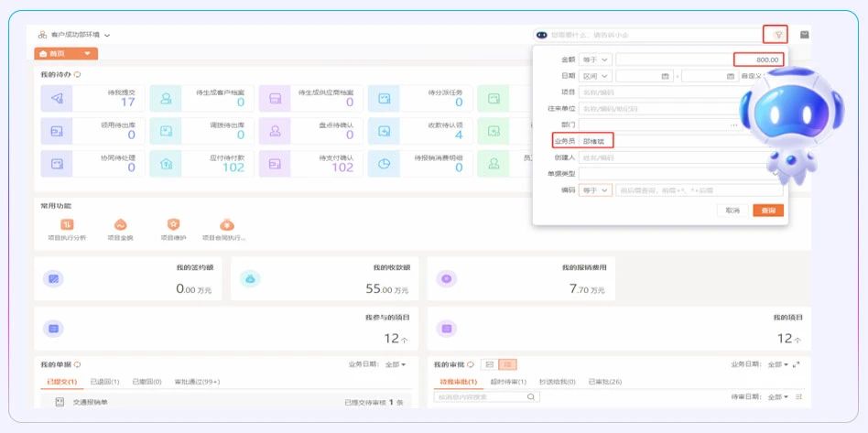The height and width of the screenshot is (433, 868).
Task: Open the 项目执行分析 shortcut icon
Action: (67, 224)
